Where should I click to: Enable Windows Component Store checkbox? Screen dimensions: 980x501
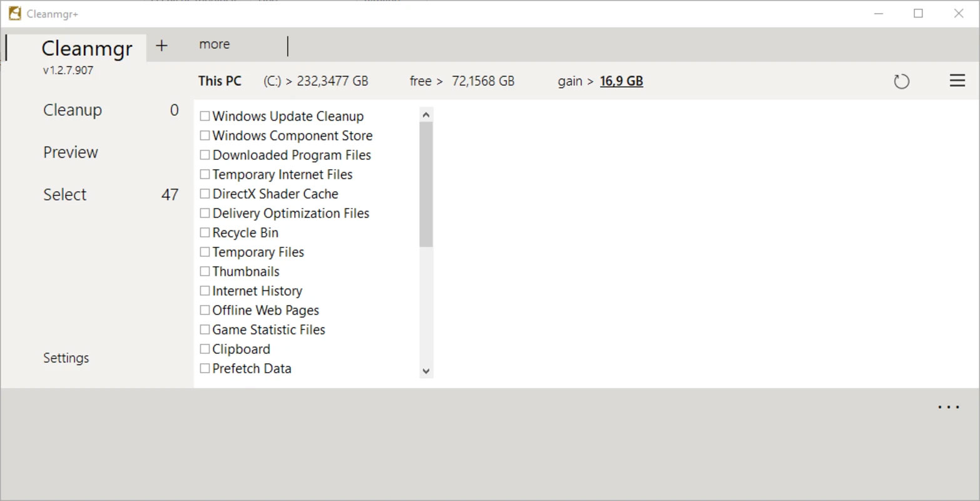[205, 135]
